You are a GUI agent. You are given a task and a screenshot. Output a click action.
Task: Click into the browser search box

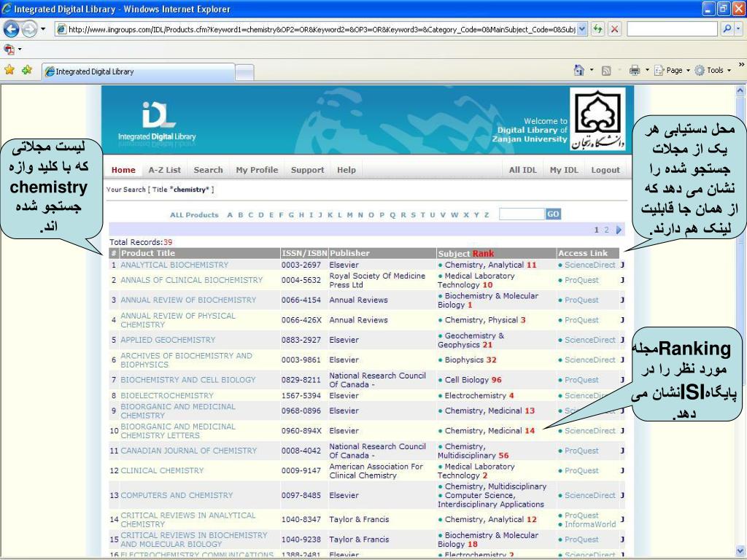click(x=672, y=29)
